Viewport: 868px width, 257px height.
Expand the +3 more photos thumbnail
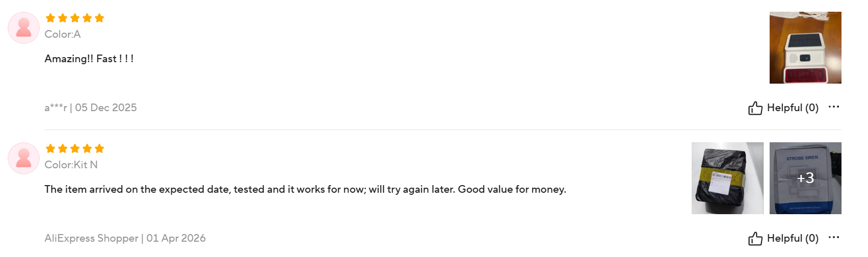click(x=805, y=178)
